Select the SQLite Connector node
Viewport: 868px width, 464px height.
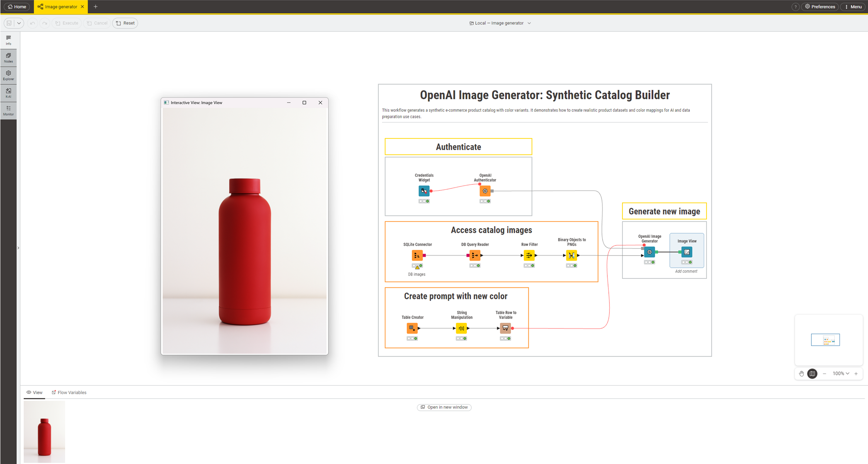(x=417, y=255)
